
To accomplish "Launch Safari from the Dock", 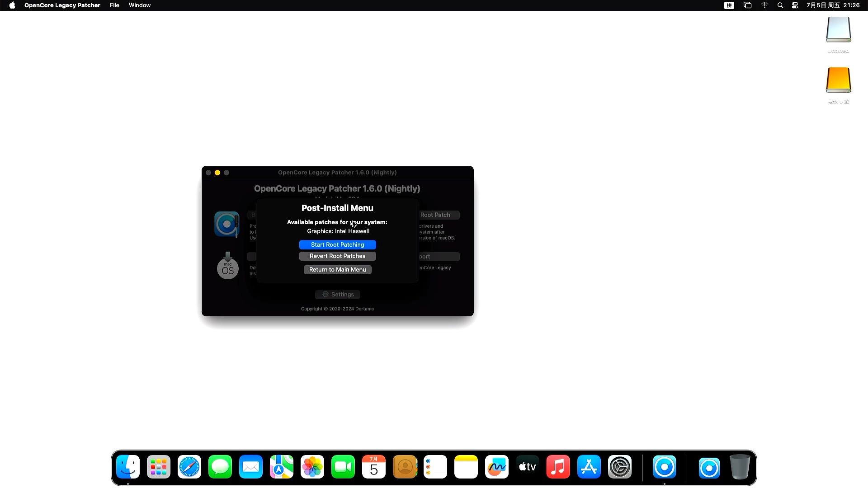I will pos(189,467).
